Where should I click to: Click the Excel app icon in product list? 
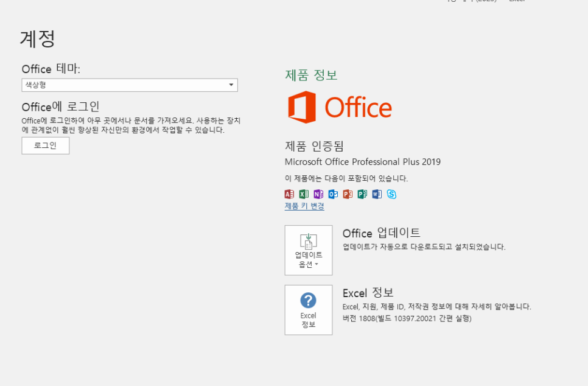point(304,194)
